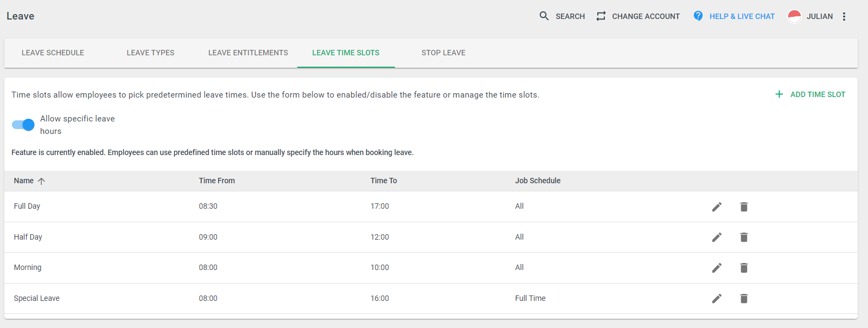This screenshot has height=328, width=868.
Task: Click the Job Schedule column header
Action: (538, 181)
